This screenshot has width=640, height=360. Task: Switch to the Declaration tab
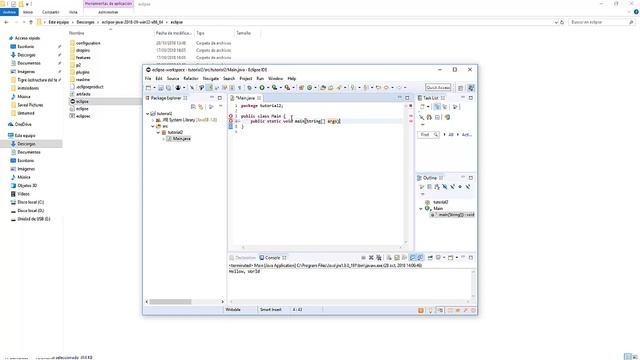click(x=243, y=258)
